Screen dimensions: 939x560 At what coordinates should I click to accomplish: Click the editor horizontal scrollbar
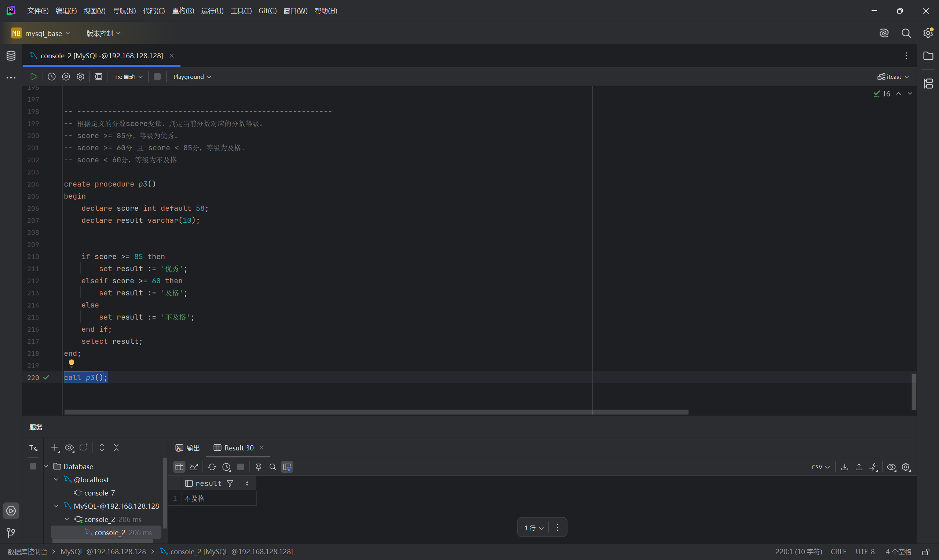coord(376,412)
